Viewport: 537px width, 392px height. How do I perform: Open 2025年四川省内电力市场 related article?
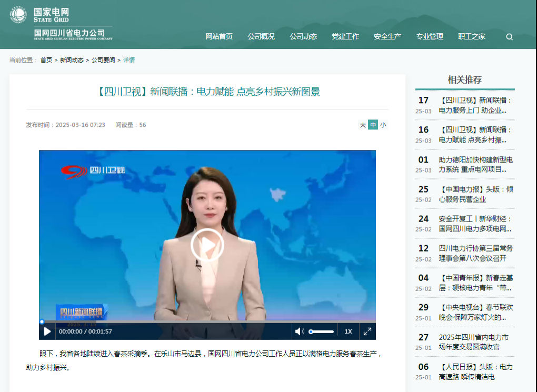pos(473,342)
